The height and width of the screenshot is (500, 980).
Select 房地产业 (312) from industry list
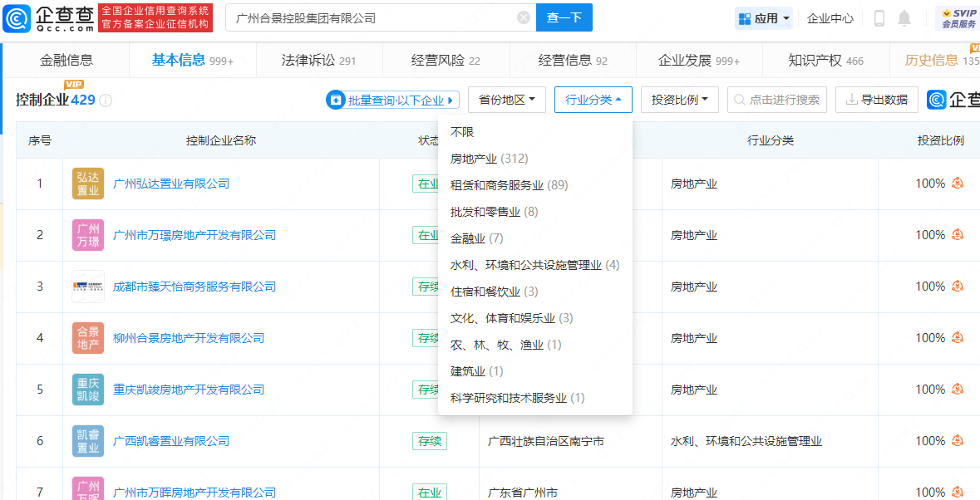coord(489,159)
